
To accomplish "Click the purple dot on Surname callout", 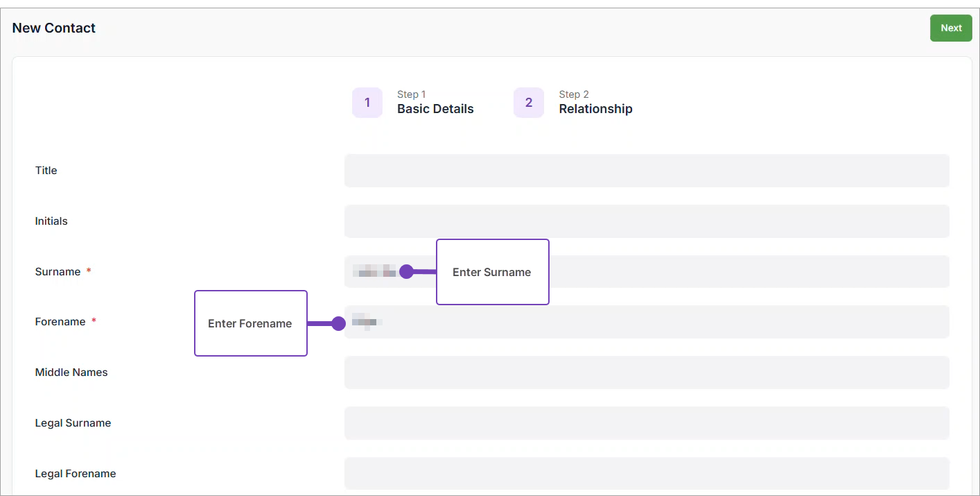I will click(407, 272).
